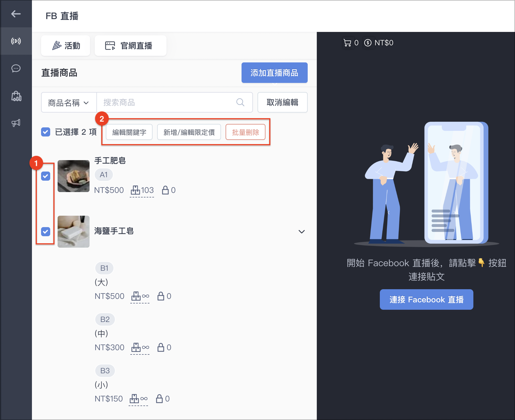This screenshot has width=515, height=420.
Task: Click the 新增/編輯限定價 button
Action: click(x=189, y=132)
